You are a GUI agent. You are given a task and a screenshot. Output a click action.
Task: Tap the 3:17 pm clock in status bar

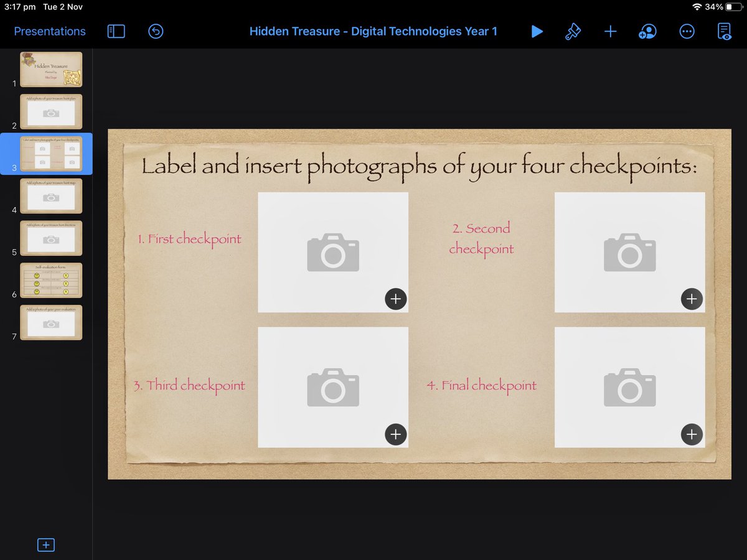[x=20, y=7]
